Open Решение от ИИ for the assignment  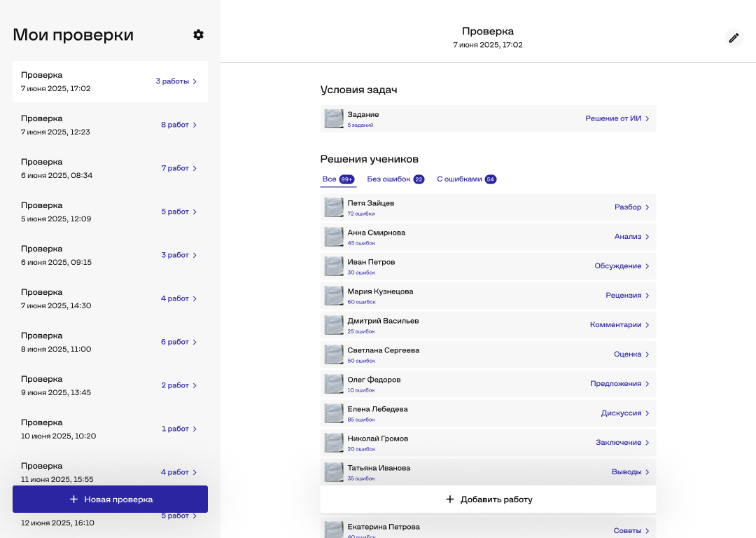pos(612,118)
